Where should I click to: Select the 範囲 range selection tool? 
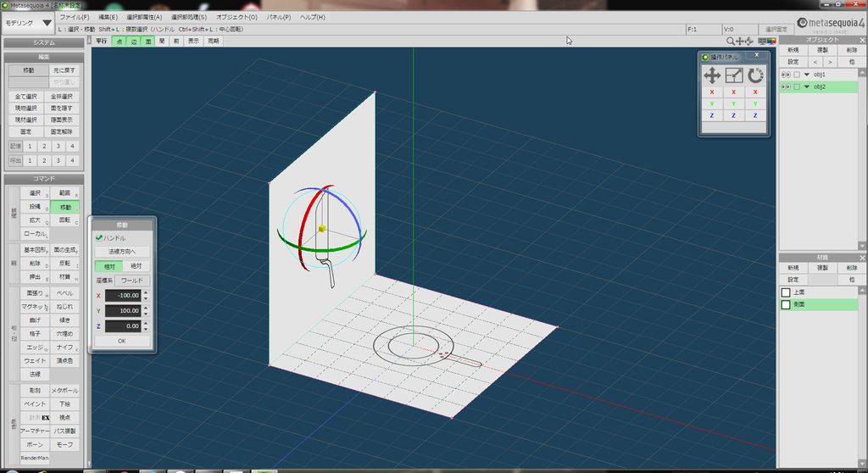pos(64,192)
